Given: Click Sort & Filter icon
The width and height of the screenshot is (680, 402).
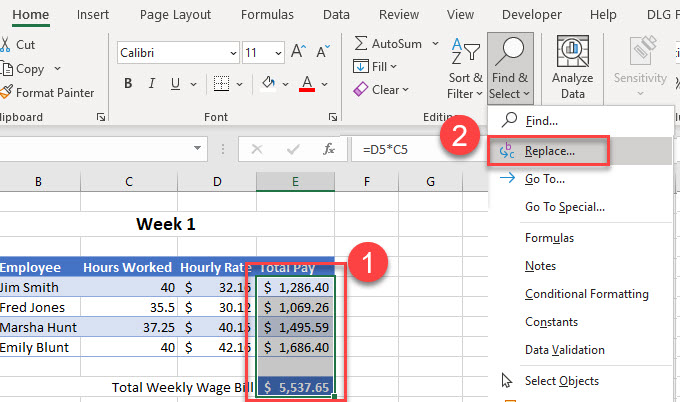Looking at the screenshot, I should (465, 68).
